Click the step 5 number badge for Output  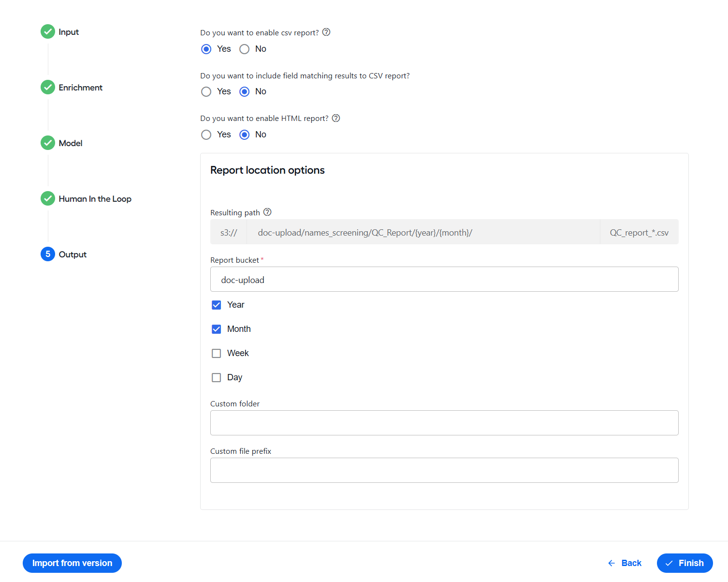(x=48, y=254)
